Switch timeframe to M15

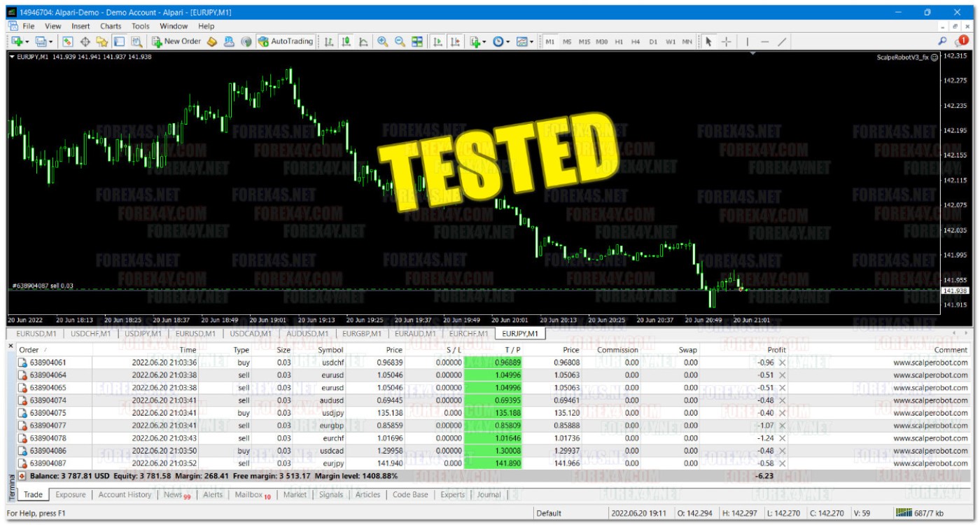(584, 42)
